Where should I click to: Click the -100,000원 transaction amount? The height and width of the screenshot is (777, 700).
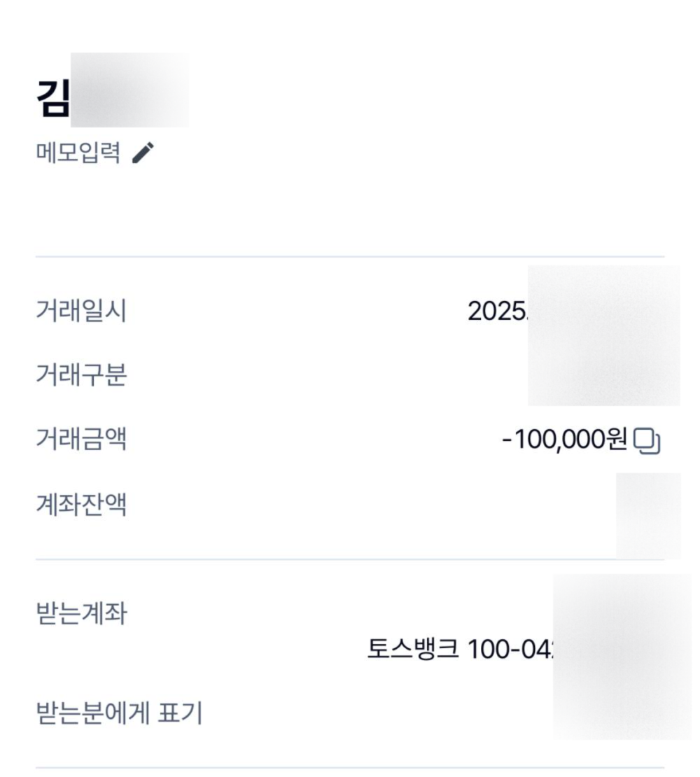coord(564,440)
